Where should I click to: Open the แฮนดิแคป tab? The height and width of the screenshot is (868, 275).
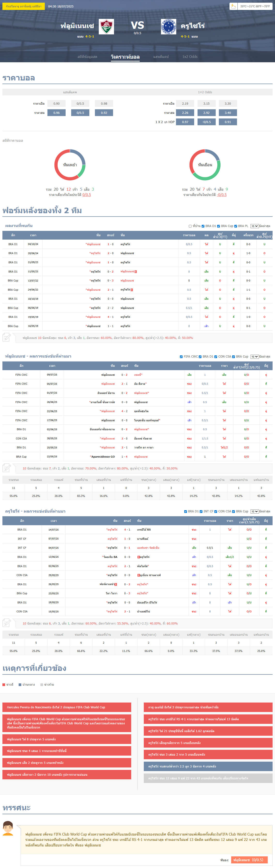161,57
